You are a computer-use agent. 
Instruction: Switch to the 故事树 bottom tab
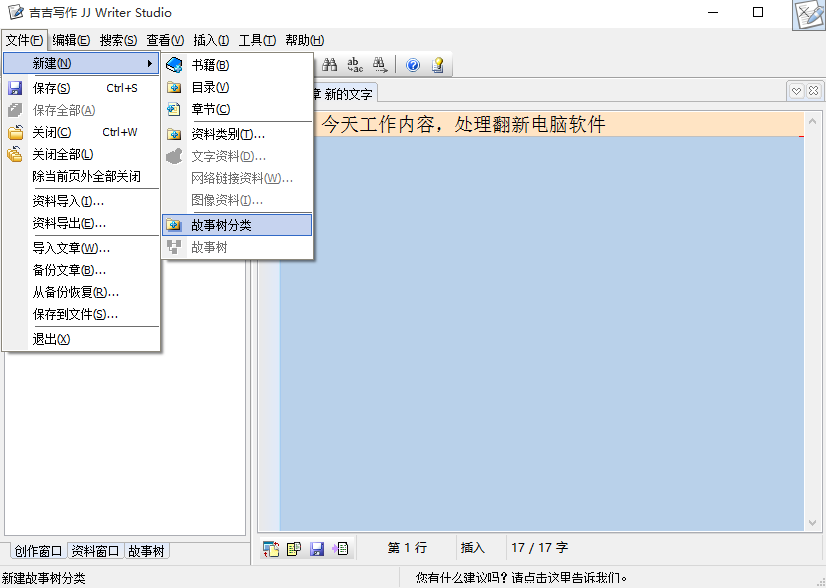pos(146,550)
